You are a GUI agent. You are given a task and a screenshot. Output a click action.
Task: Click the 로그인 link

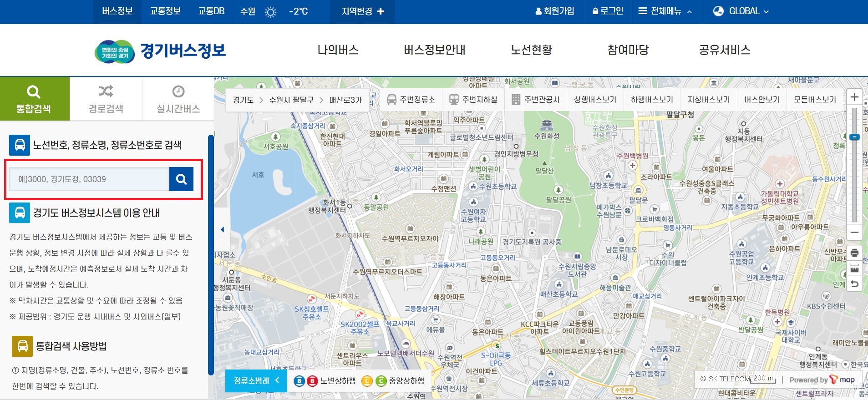pyautogui.click(x=608, y=11)
